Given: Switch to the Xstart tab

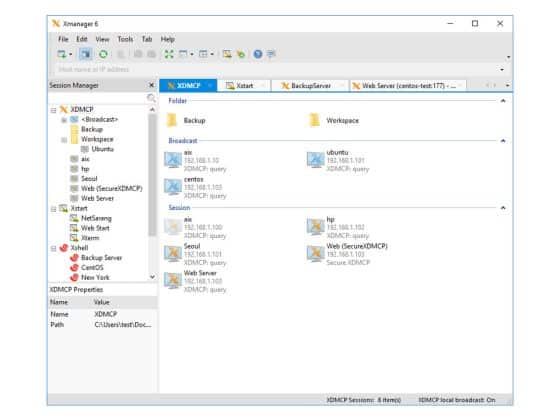Looking at the screenshot, I should pyautogui.click(x=244, y=86).
